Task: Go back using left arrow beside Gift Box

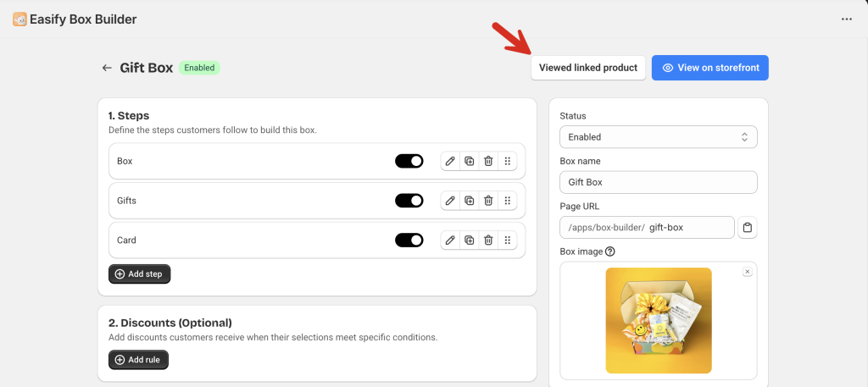Action: tap(107, 68)
